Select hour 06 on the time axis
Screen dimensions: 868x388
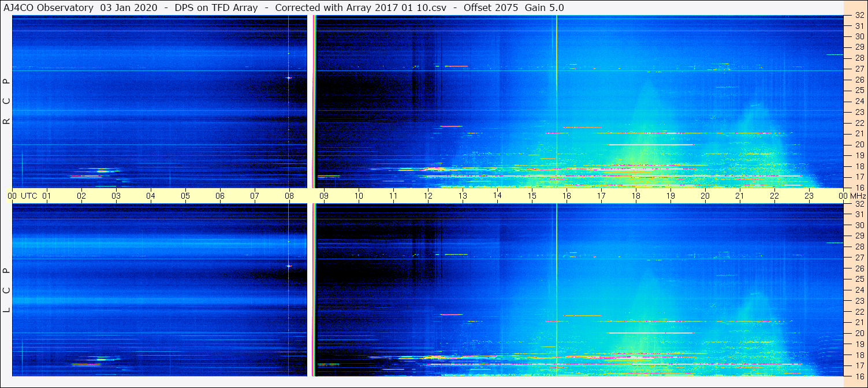pyautogui.click(x=220, y=196)
